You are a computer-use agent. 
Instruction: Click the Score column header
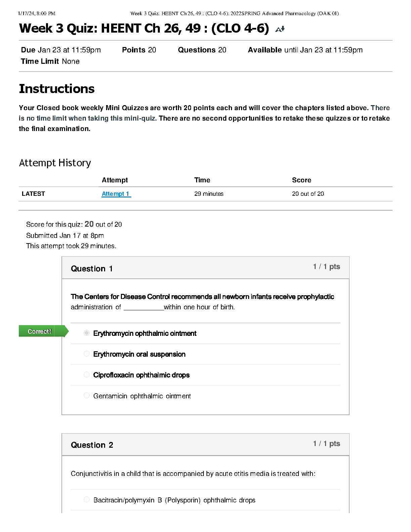pos(302,180)
